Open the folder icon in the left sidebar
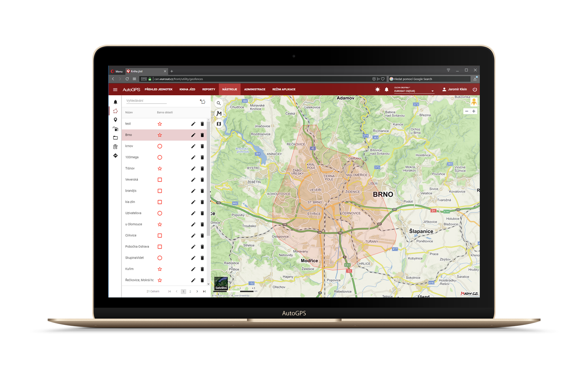This screenshot has width=588, height=379. tap(115, 138)
